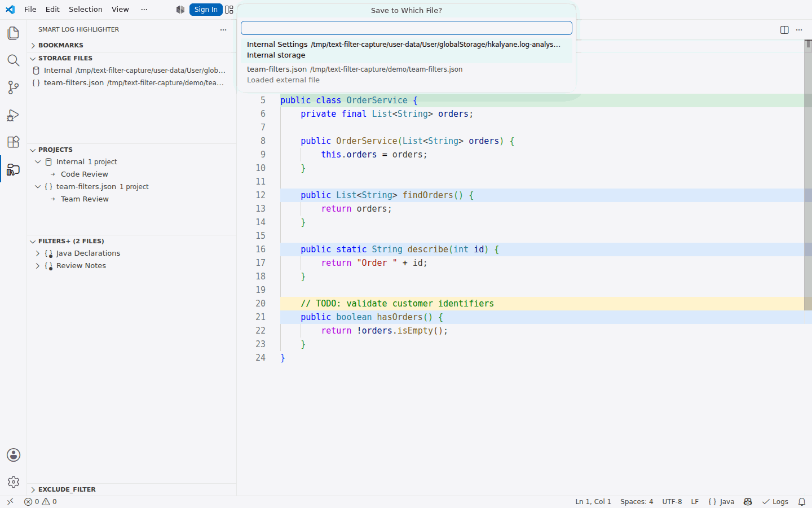Screen dimensions: 812x508
Task: Open Run and Debug view
Action: pos(14,115)
